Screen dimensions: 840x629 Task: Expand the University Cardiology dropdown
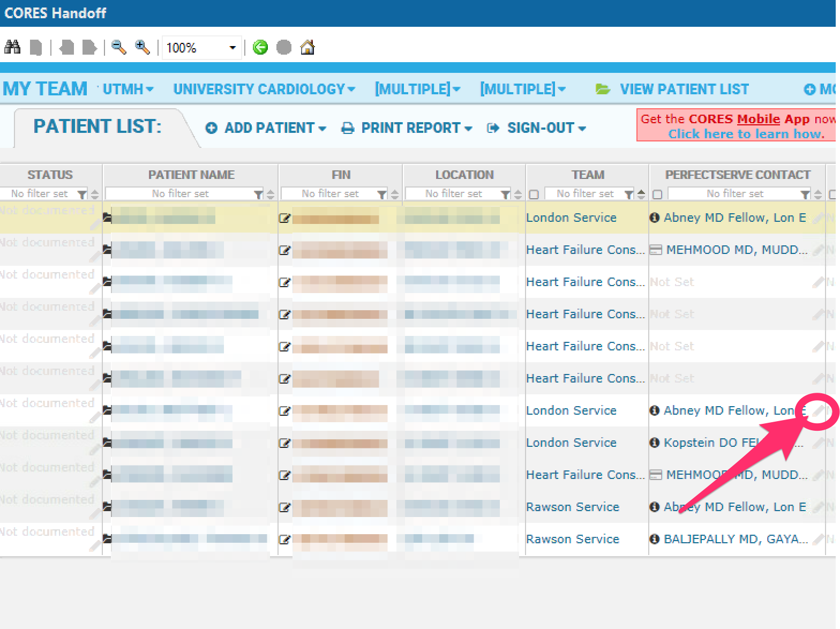pyautogui.click(x=264, y=89)
